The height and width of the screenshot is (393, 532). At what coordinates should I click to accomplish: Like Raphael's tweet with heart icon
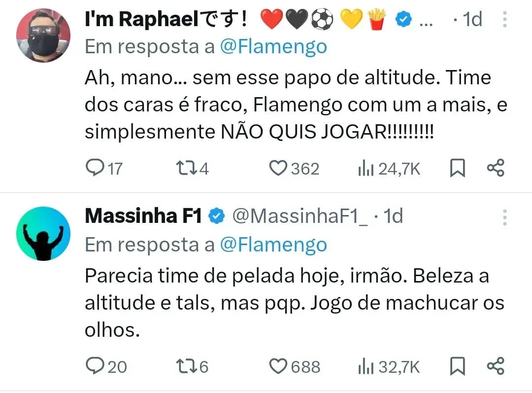[278, 169]
